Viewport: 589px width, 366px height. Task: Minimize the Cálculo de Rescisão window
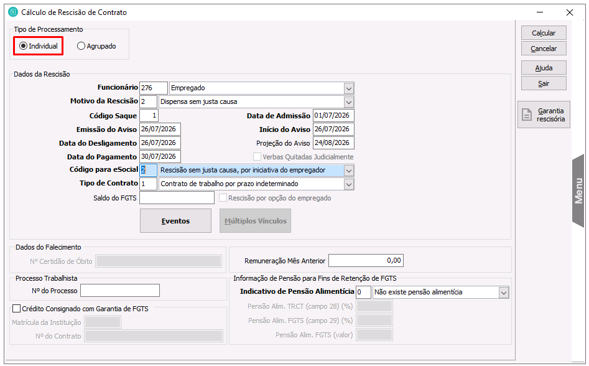point(540,12)
